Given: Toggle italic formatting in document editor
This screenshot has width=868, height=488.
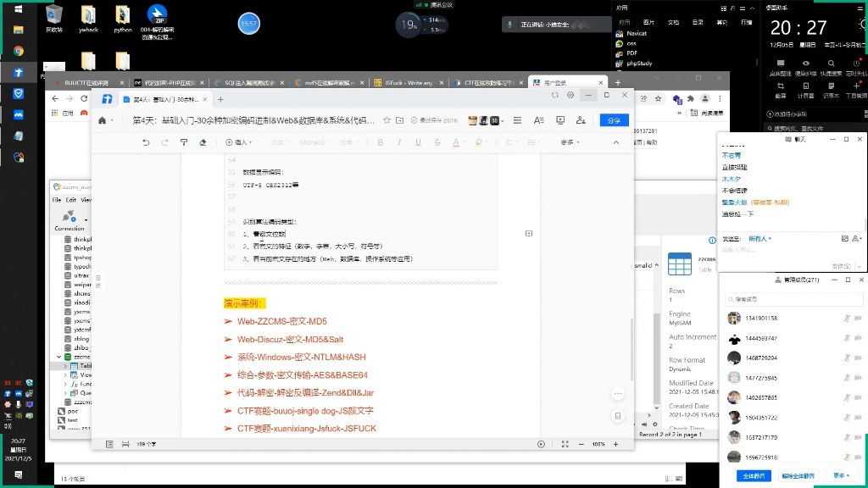Looking at the screenshot, I should 399,142.
